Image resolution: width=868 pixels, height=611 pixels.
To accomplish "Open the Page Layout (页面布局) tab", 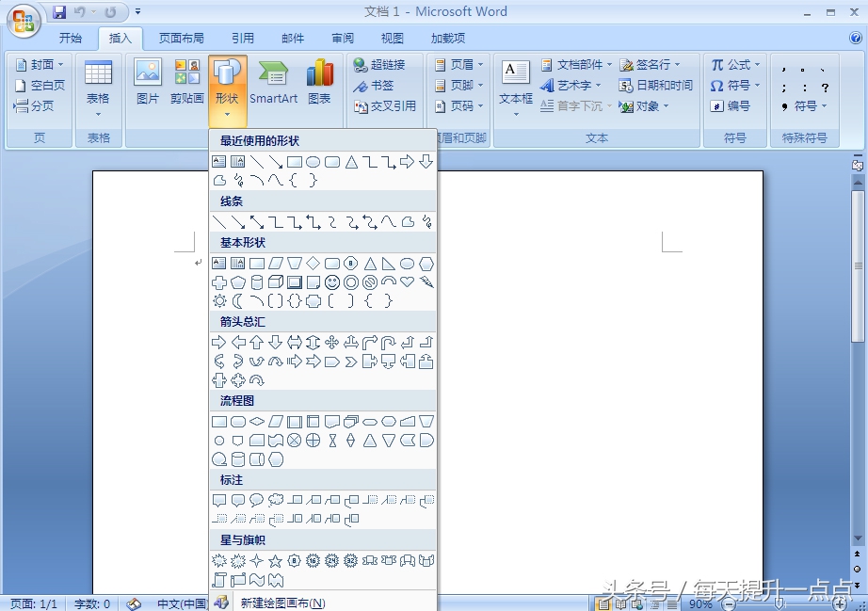I will [181, 38].
